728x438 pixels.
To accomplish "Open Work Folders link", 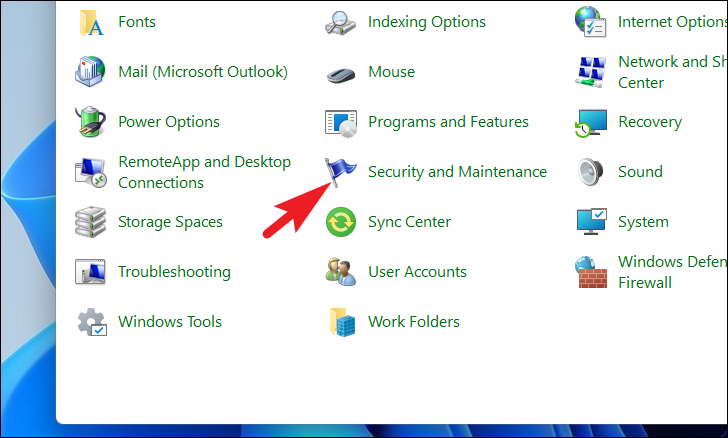I will [414, 321].
